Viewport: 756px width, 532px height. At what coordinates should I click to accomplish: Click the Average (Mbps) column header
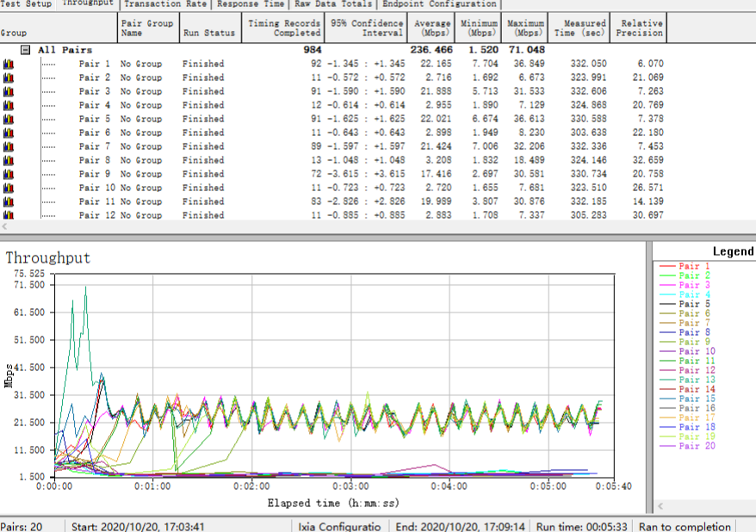click(431, 28)
